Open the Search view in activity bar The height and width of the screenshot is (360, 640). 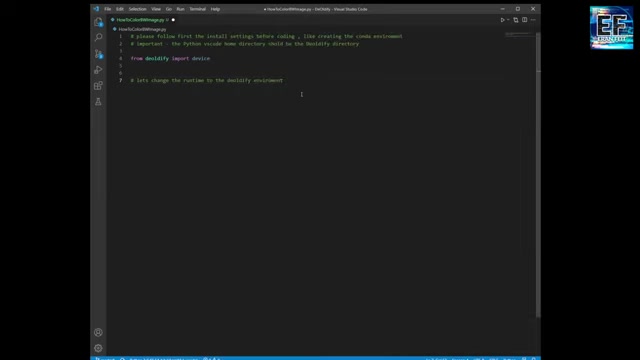tap(98, 38)
